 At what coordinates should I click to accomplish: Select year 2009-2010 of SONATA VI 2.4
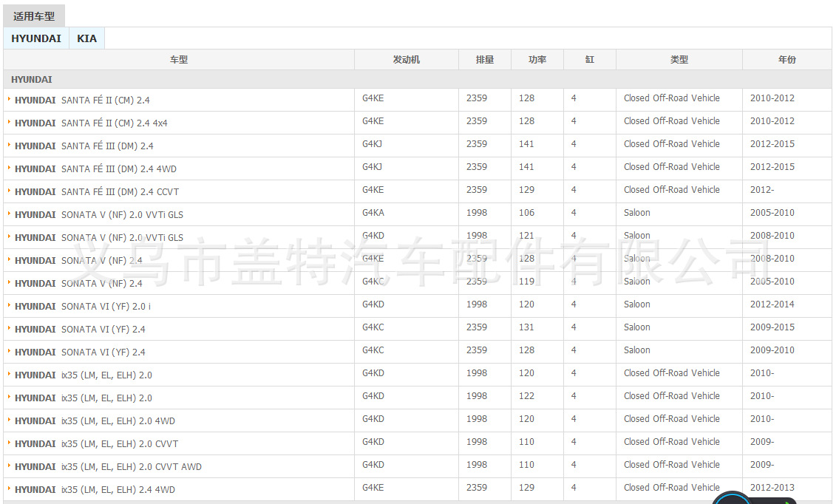pyautogui.click(x=772, y=350)
